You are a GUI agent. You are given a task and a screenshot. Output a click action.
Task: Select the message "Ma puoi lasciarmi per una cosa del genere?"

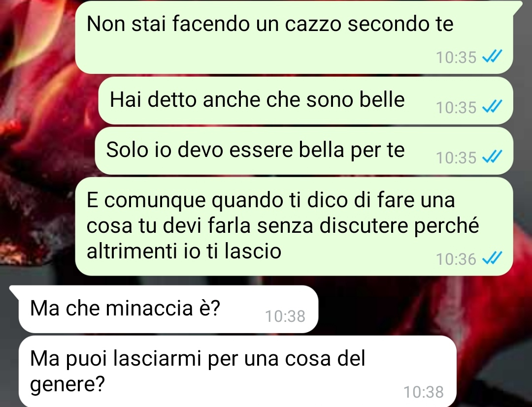[x=237, y=372]
